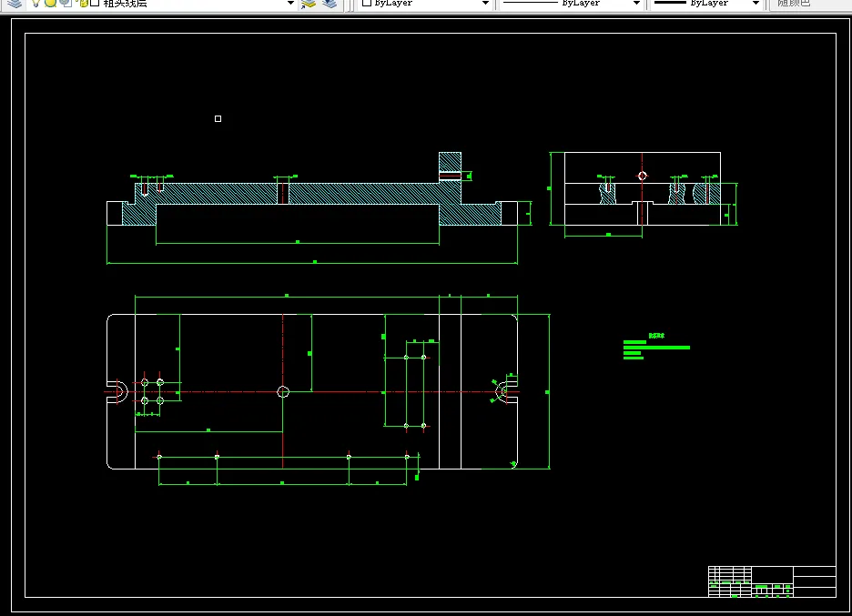Open the Layer Properties Manager icon

(x=15, y=4)
